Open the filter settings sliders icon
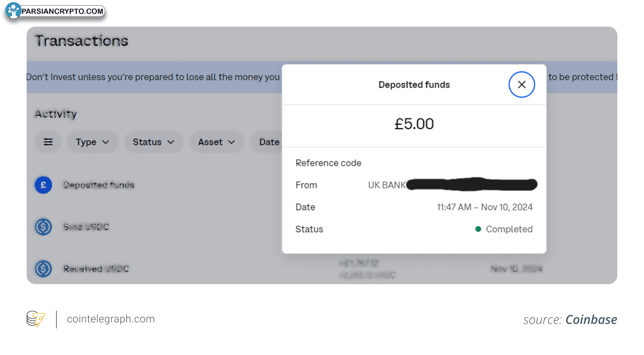The height and width of the screenshot is (355, 644). (48, 142)
